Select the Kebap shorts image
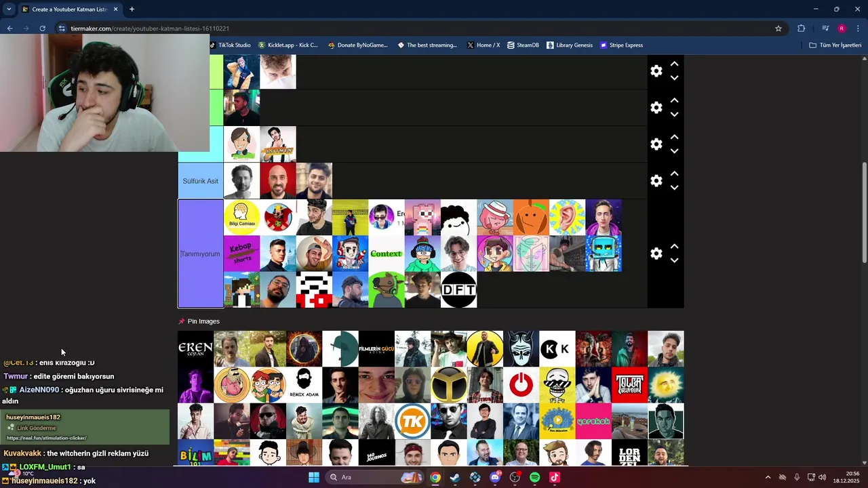Viewport: 868px width, 488px height. (x=241, y=253)
